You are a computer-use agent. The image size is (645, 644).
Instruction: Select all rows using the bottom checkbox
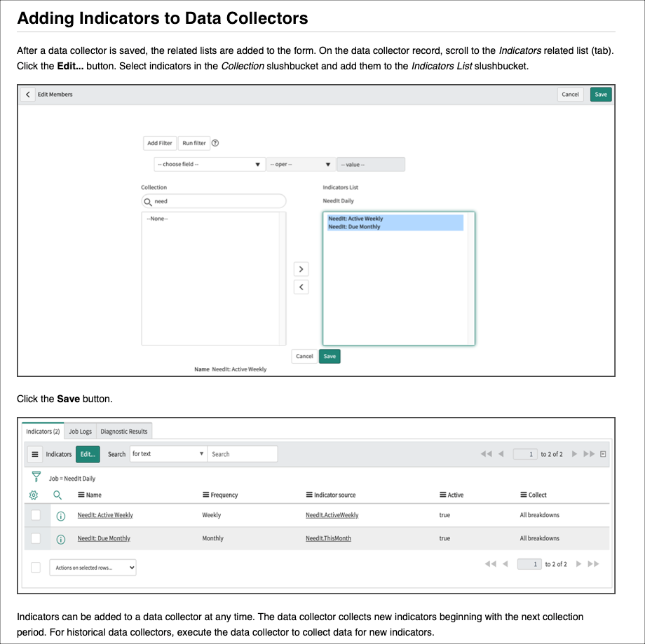(x=36, y=567)
